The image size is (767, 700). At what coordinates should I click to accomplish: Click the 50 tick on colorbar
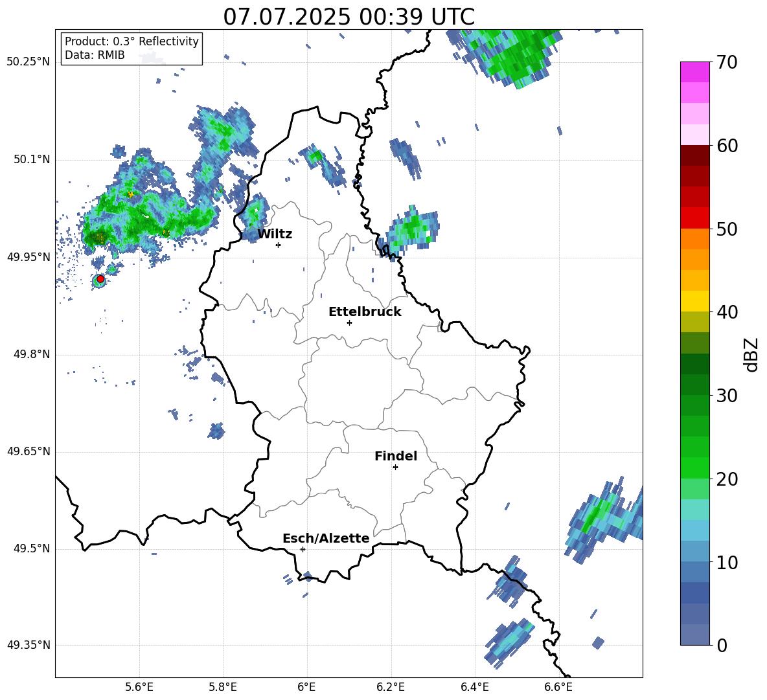(727, 229)
